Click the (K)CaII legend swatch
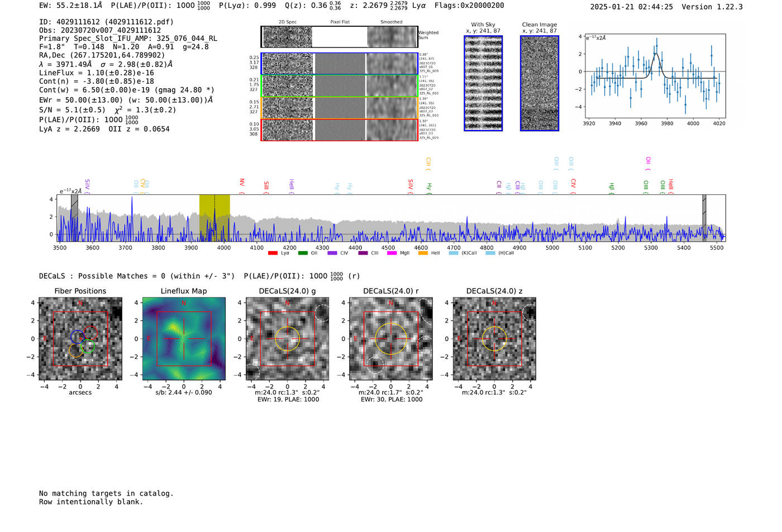Screen dimensions: 782x532 point(454,253)
